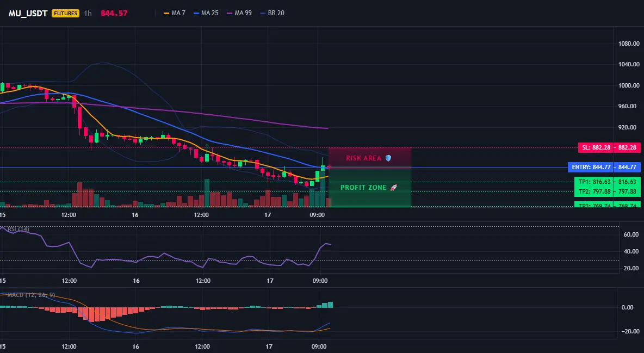Screen dimensions: 644x353
Task: Click 09:00 label under the MACD panel
Action: click(319, 346)
